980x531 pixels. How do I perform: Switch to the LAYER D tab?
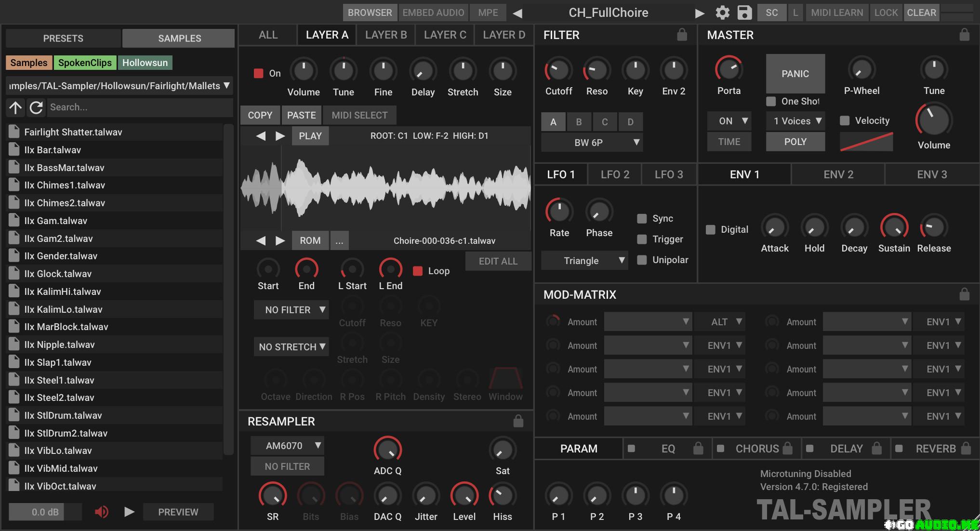point(504,35)
